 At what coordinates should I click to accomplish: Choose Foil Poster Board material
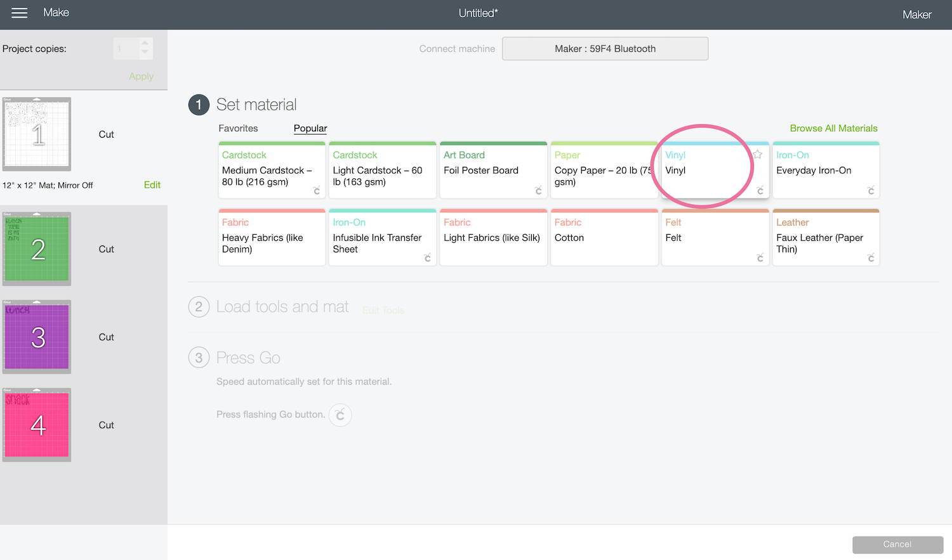tap(493, 170)
